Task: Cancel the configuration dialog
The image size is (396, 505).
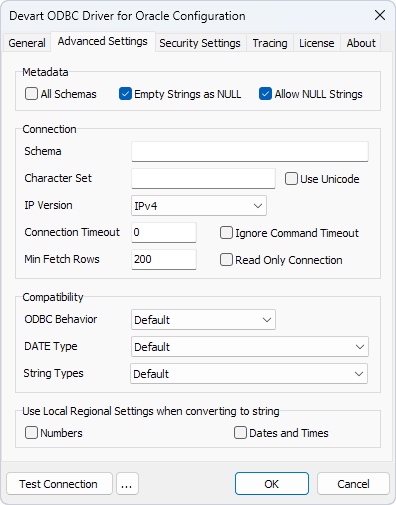Action: click(x=353, y=484)
